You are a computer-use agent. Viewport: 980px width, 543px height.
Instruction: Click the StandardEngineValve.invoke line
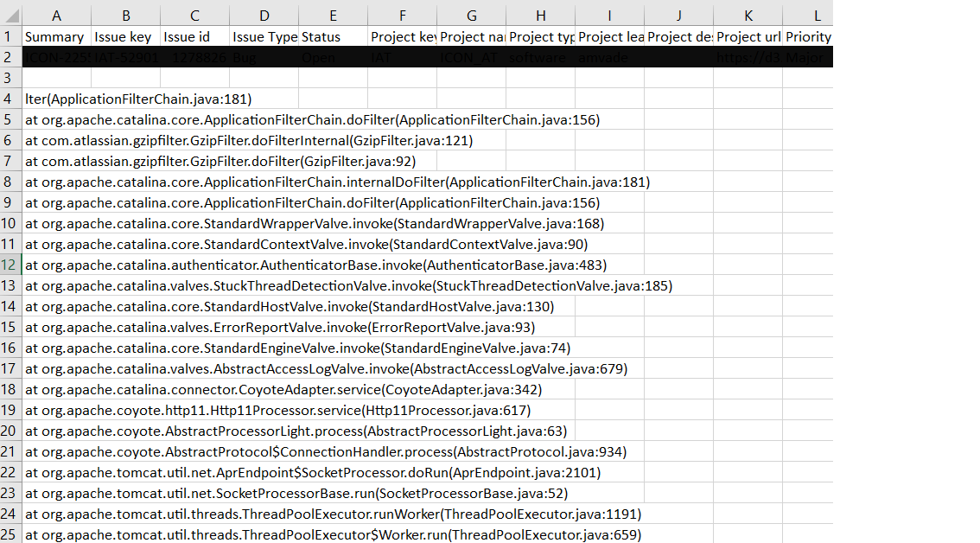tap(297, 348)
